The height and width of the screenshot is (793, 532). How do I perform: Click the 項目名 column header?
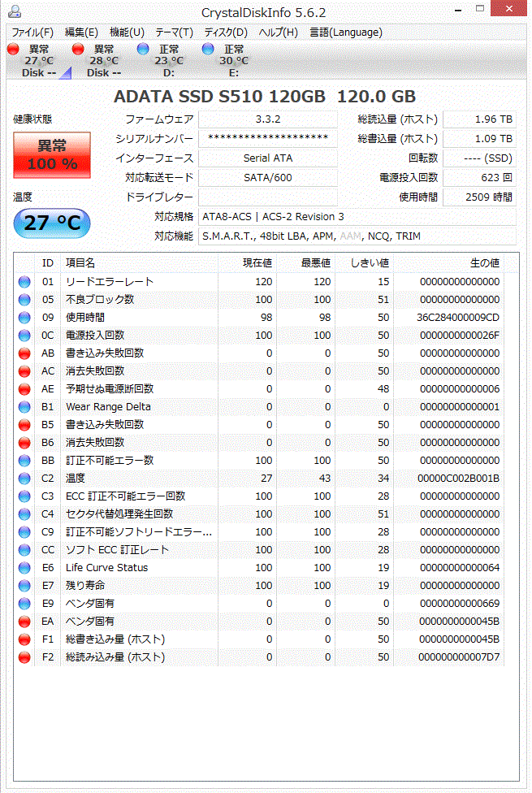pos(139,263)
